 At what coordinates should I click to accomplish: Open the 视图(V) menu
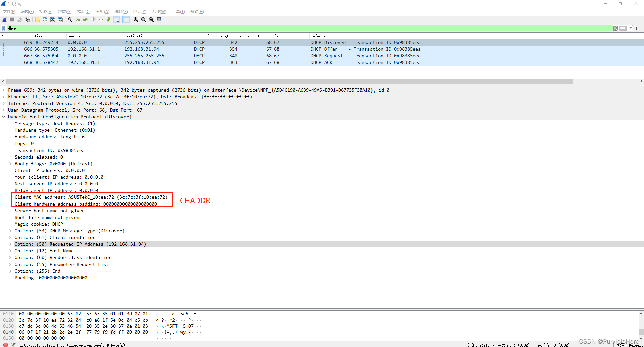(46, 12)
